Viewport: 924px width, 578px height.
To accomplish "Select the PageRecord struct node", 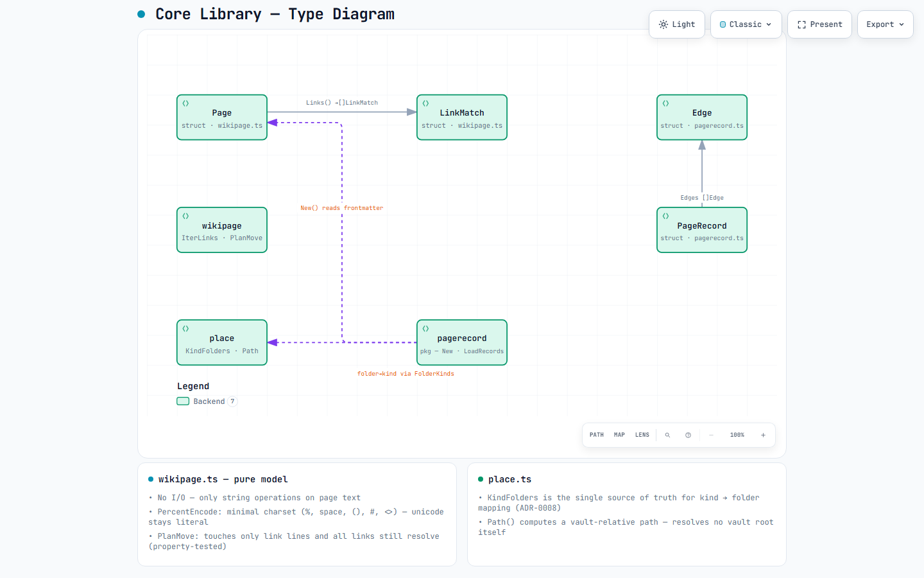I will click(x=702, y=230).
